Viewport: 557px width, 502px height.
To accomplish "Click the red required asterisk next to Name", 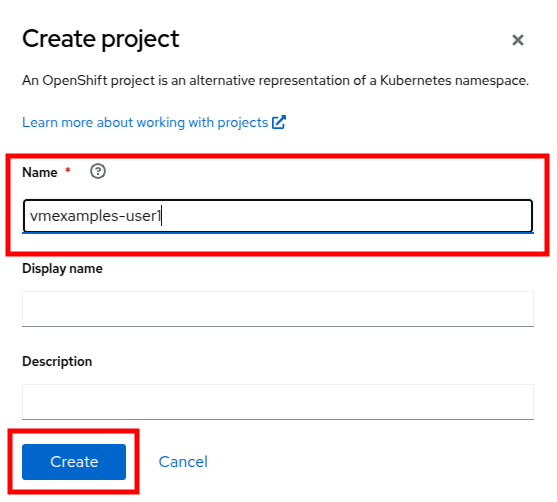I will pyautogui.click(x=67, y=170).
